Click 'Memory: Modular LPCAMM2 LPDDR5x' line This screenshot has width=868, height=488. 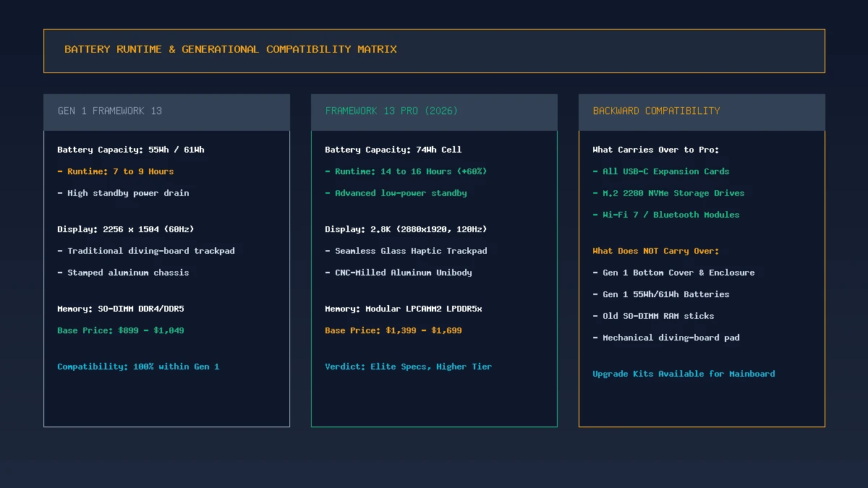[404, 309]
